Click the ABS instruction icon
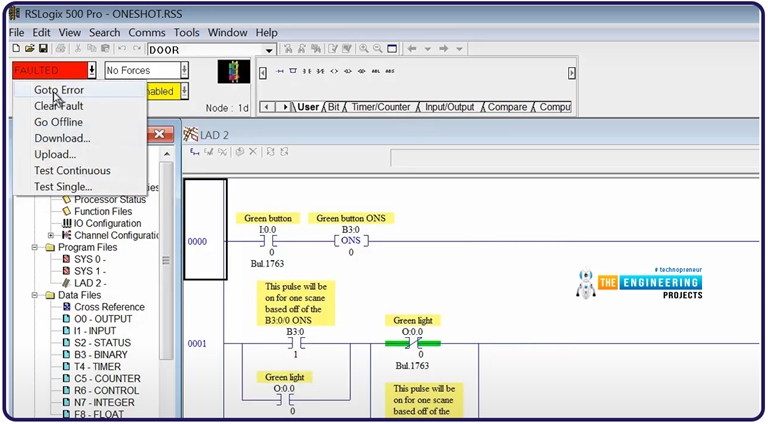The height and width of the screenshot is (424, 768). coord(390,71)
